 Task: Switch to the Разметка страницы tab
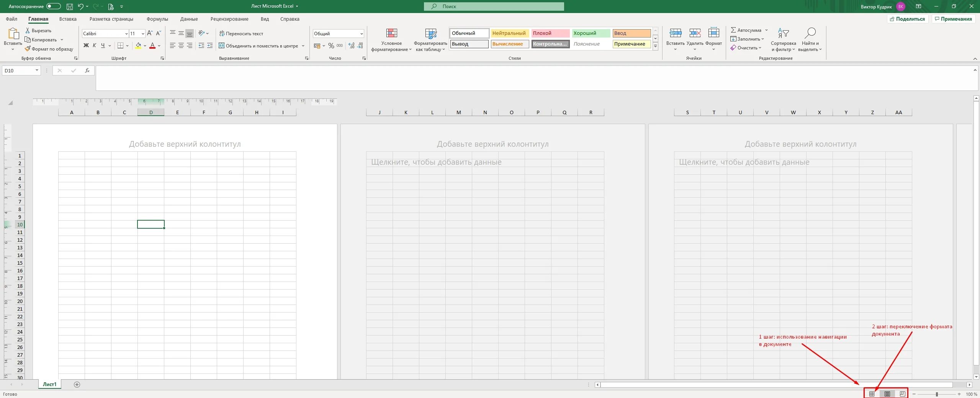111,19
